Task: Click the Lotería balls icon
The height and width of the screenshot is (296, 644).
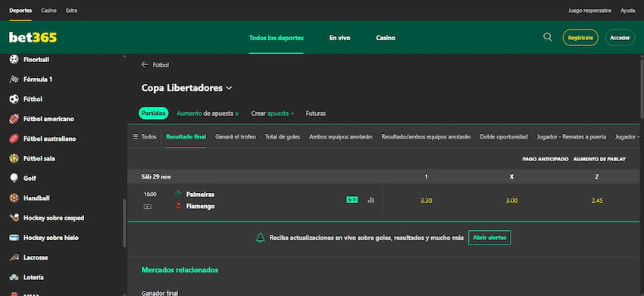Action: (14, 278)
